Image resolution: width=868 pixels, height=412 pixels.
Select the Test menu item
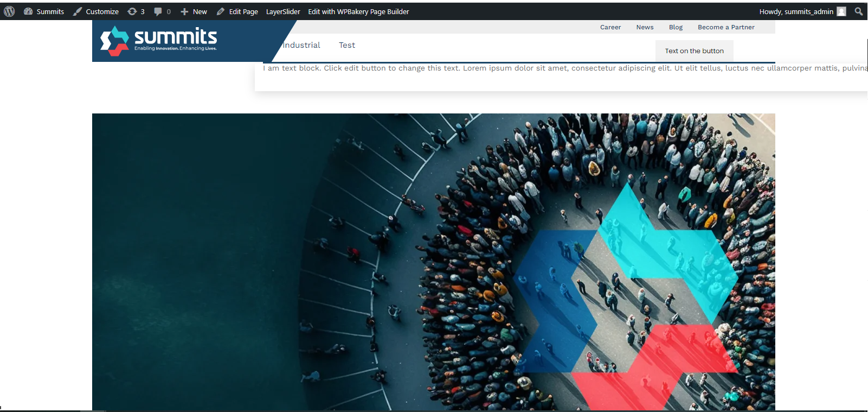point(347,45)
